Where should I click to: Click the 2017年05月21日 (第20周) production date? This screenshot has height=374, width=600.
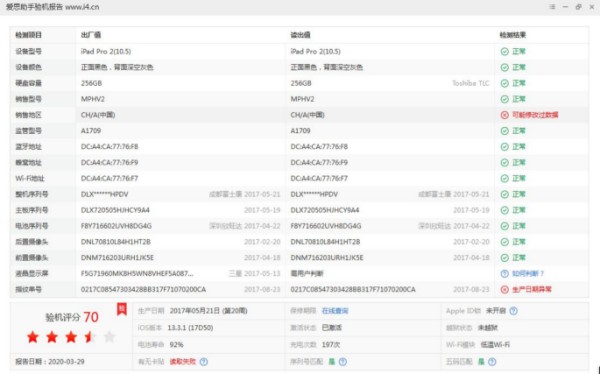pyautogui.click(x=209, y=311)
